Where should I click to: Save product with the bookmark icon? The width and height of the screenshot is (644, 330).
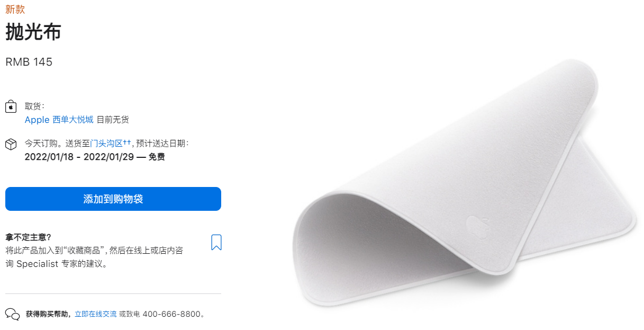click(216, 243)
